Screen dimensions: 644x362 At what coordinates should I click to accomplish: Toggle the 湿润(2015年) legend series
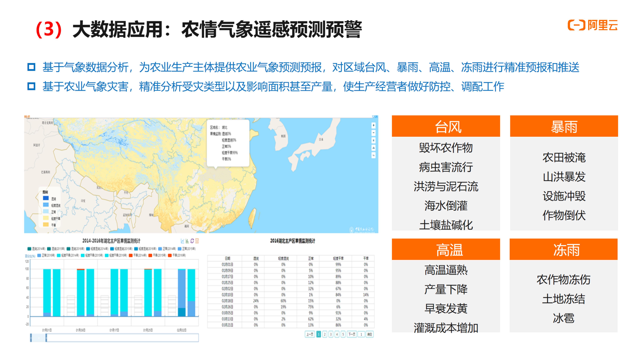coord(56,249)
